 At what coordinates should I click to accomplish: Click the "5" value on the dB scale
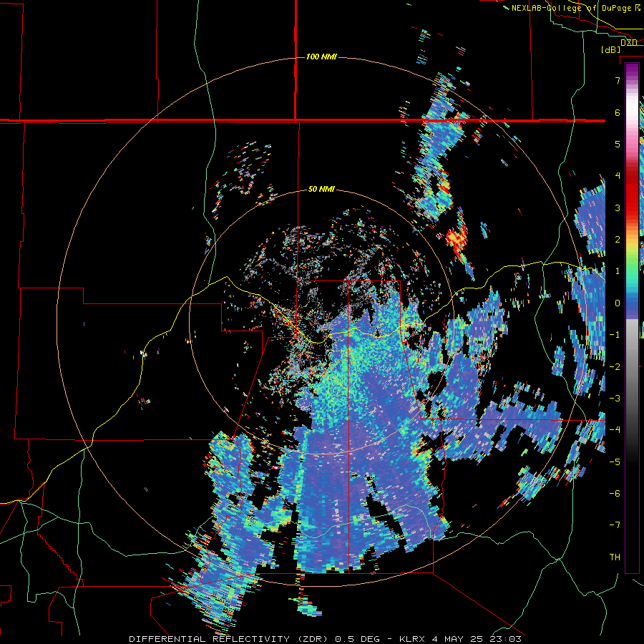618,144
